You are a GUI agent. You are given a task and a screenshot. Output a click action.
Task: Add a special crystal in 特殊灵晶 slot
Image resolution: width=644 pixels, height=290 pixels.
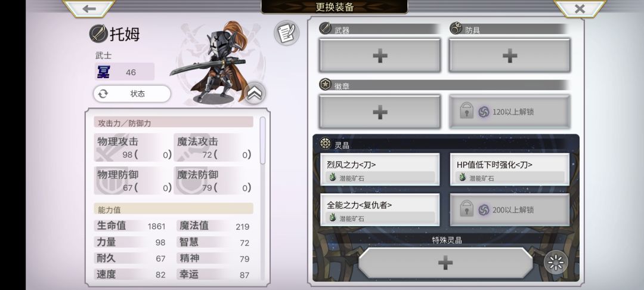[x=445, y=263]
